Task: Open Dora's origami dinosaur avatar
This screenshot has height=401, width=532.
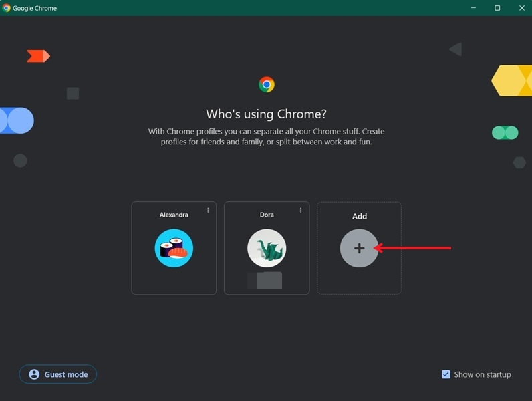Action: (267, 248)
